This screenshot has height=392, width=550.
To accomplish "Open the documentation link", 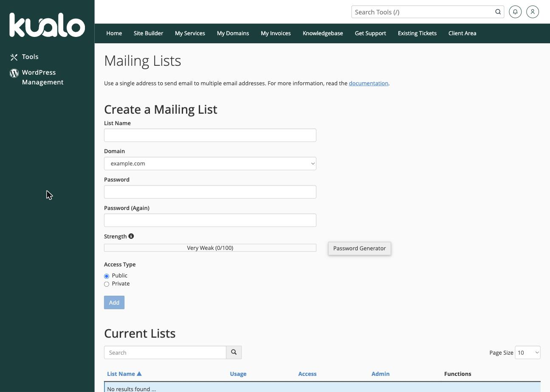I will point(368,83).
